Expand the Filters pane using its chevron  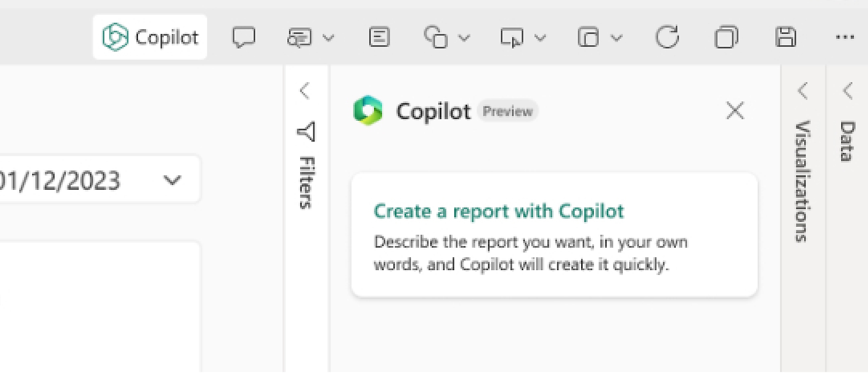(305, 91)
